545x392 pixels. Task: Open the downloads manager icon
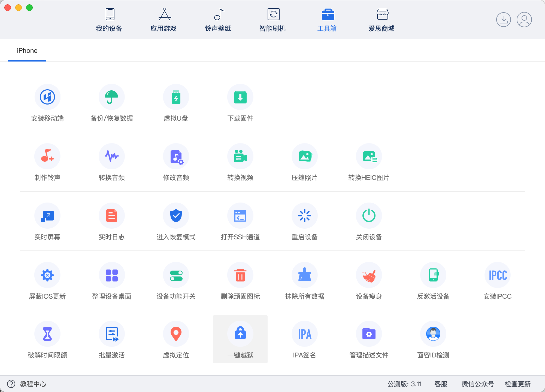click(x=504, y=20)
